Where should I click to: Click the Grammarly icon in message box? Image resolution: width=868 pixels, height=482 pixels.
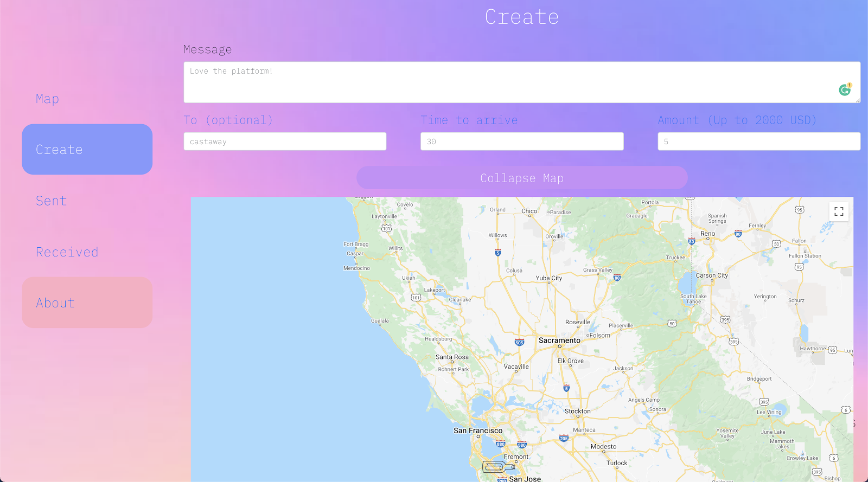pos(845,89)
